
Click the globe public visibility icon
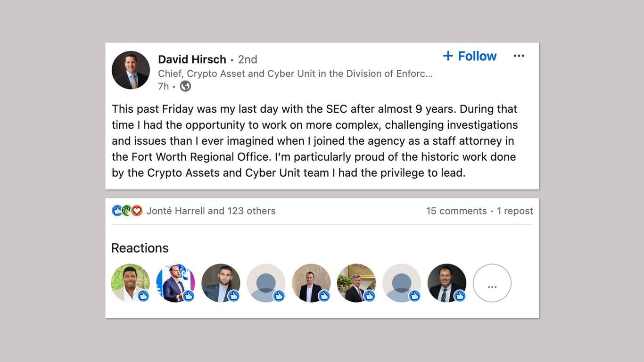[185, 86]
